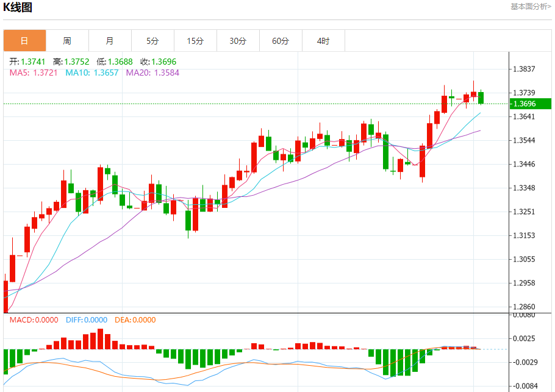Click the 1.3153 price axis label
Viewport: 555px width, 392px height.
[525, 235]
